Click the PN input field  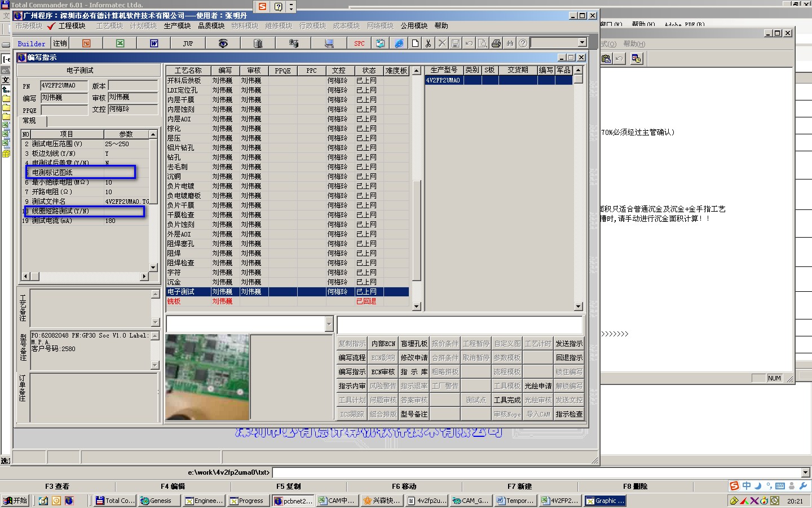tap(64, 86)
